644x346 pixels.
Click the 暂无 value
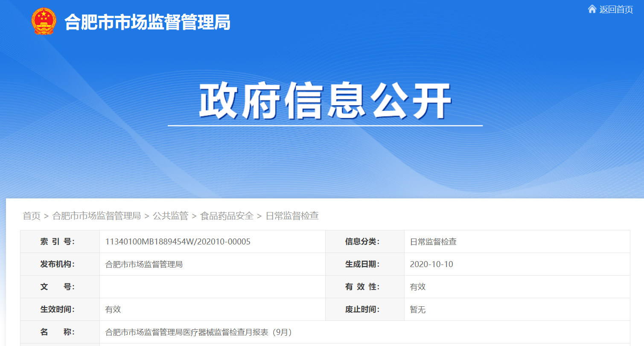pyautogui.click(x=417, y=310)
